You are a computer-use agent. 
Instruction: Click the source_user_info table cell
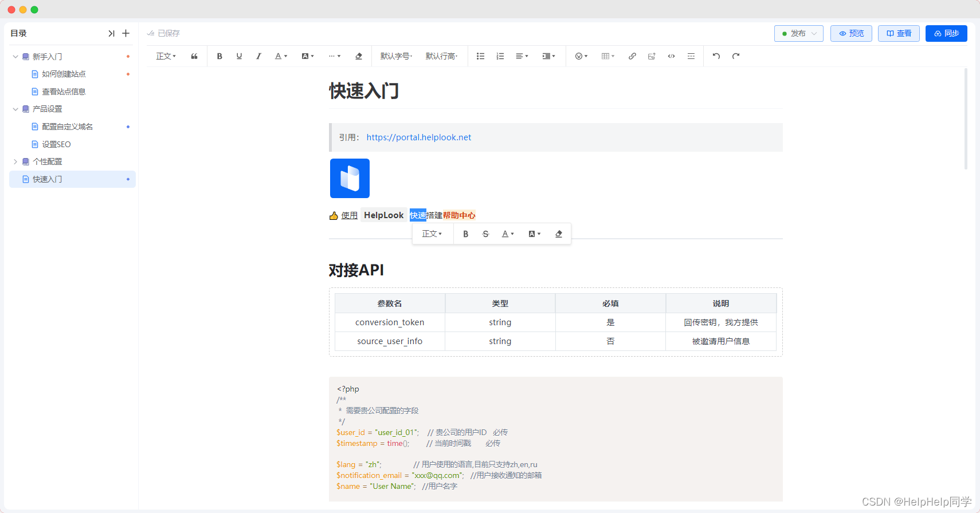(x=390, y=341)
